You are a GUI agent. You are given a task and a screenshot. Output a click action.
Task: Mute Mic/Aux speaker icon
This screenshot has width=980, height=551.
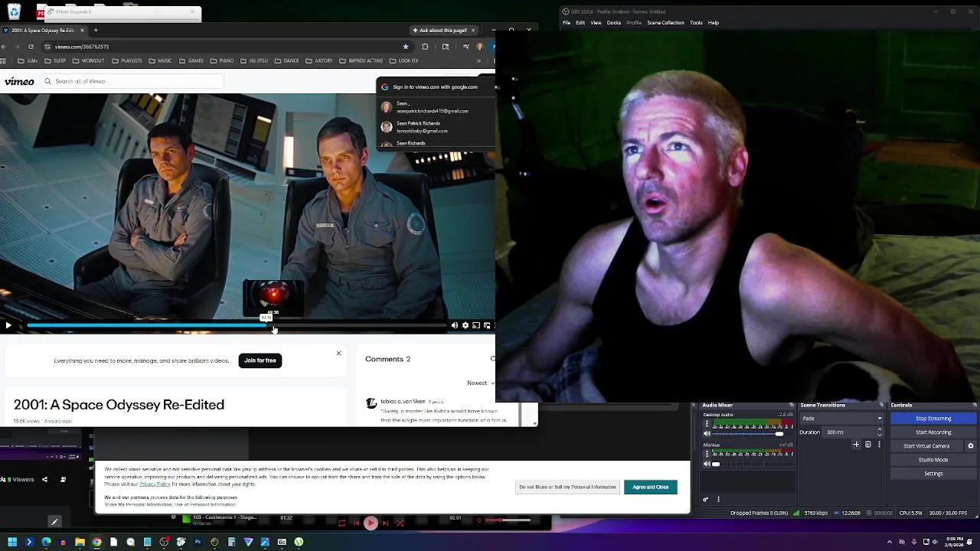click(x=707, y=464)
